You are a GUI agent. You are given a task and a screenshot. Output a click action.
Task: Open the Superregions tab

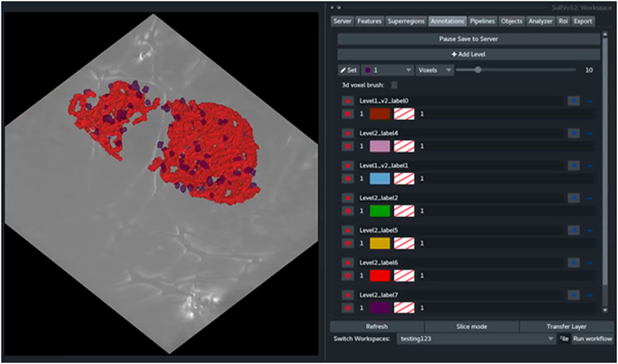click(406, 21)
